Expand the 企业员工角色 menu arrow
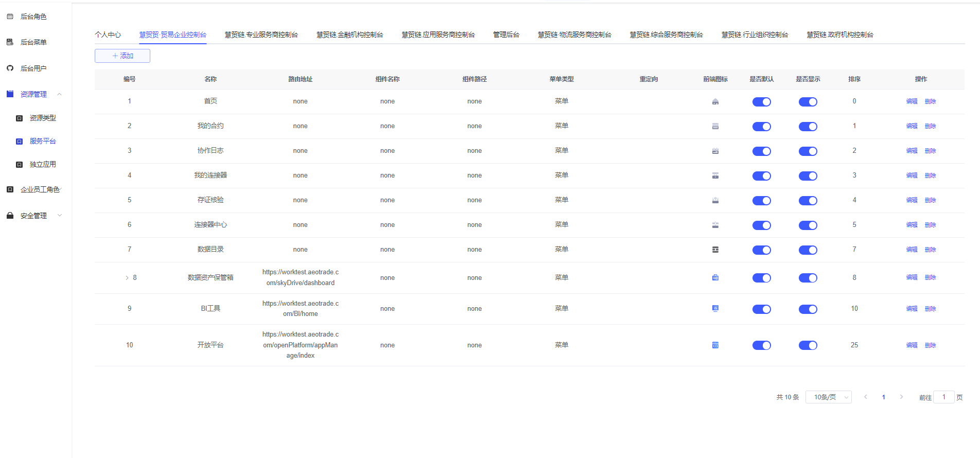Viewport: 980px width, 458px height. tap(60, 189)
